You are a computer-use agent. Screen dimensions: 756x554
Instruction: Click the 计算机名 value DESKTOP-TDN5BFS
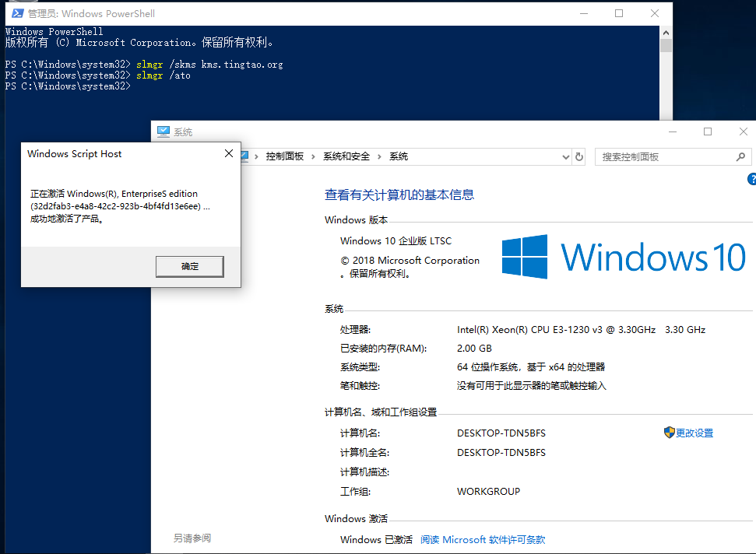(501, 433)
